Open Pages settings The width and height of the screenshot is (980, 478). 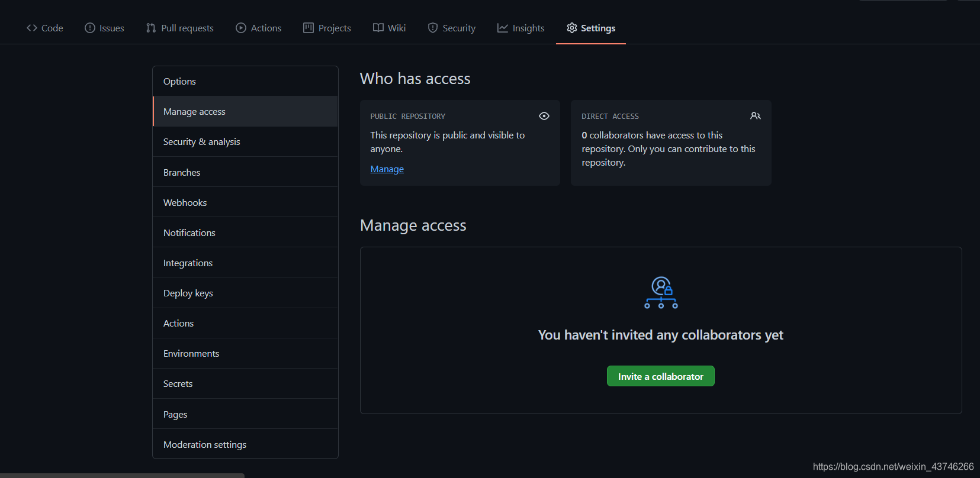tap(245, 414)
